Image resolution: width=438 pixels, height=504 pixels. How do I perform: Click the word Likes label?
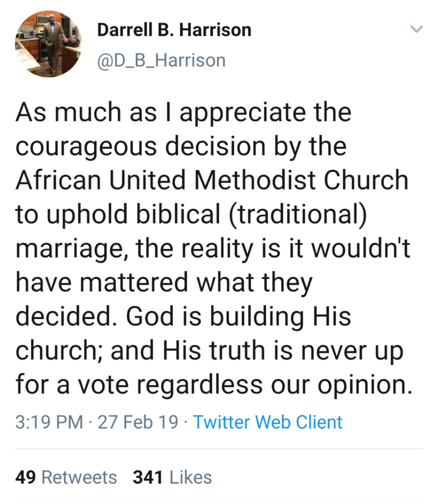[191, 477]
